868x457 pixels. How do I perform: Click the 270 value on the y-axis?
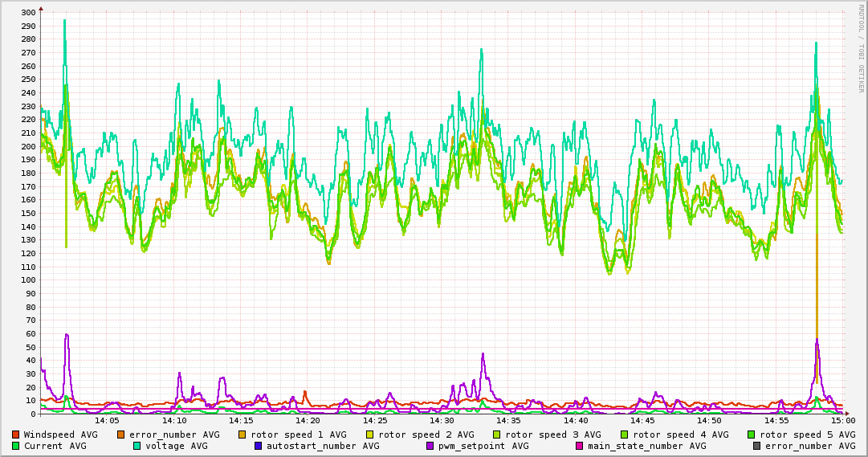(x=28, y=53)
